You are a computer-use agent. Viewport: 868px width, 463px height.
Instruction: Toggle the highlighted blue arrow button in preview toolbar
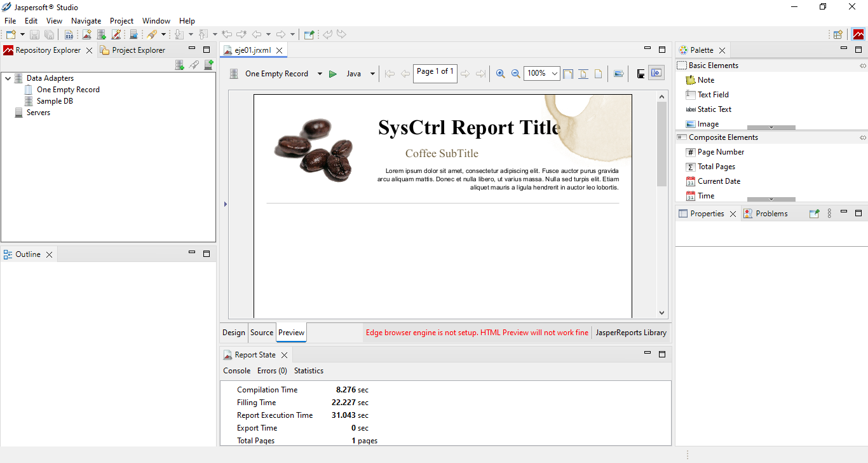pos(656,73)
